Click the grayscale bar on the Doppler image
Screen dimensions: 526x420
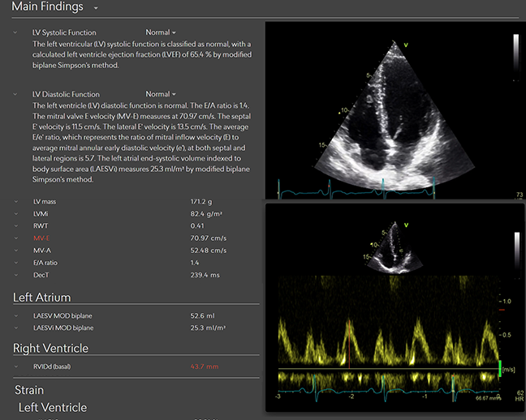[x=517, y=254]
